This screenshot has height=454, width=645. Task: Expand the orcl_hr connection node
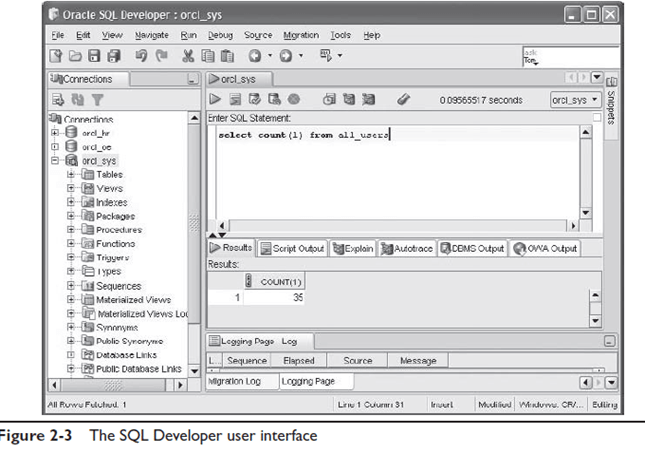pyautogui.click(x=56, y=132)
